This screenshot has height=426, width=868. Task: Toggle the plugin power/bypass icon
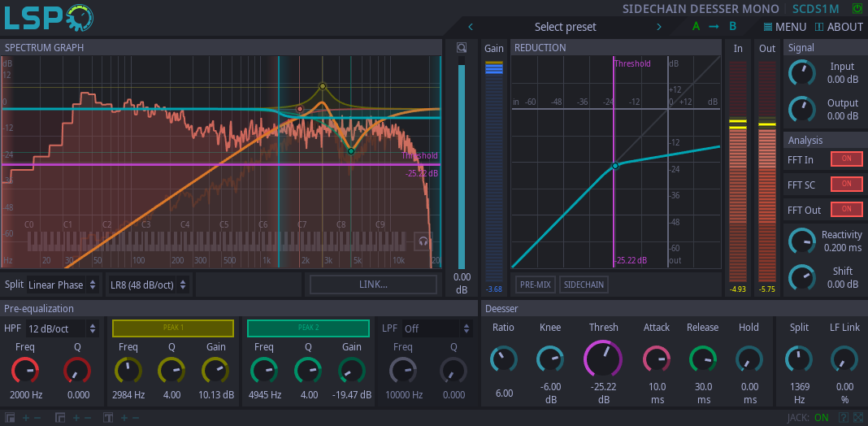coord(857,9)
